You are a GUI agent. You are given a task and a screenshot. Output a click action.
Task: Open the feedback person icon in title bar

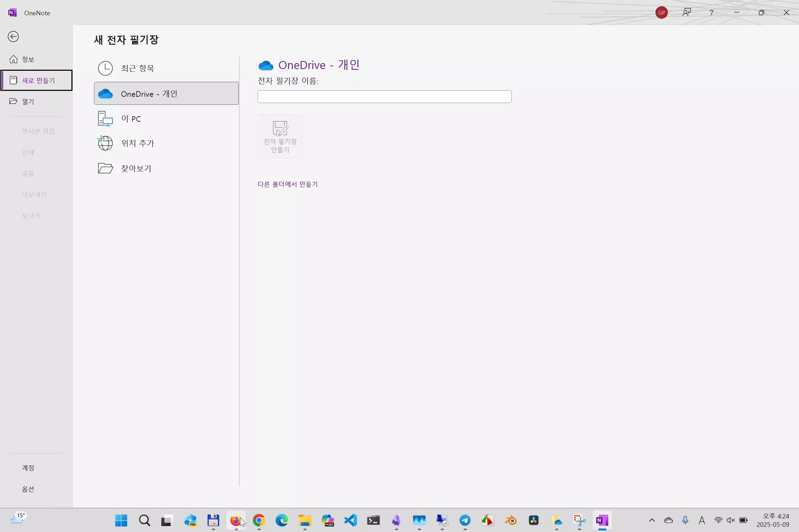tap(687, 13)
